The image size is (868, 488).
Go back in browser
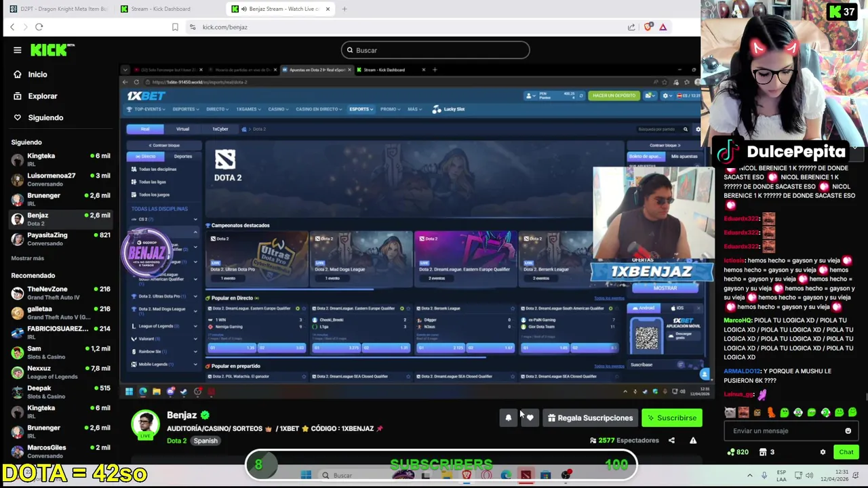click(12, 27)
